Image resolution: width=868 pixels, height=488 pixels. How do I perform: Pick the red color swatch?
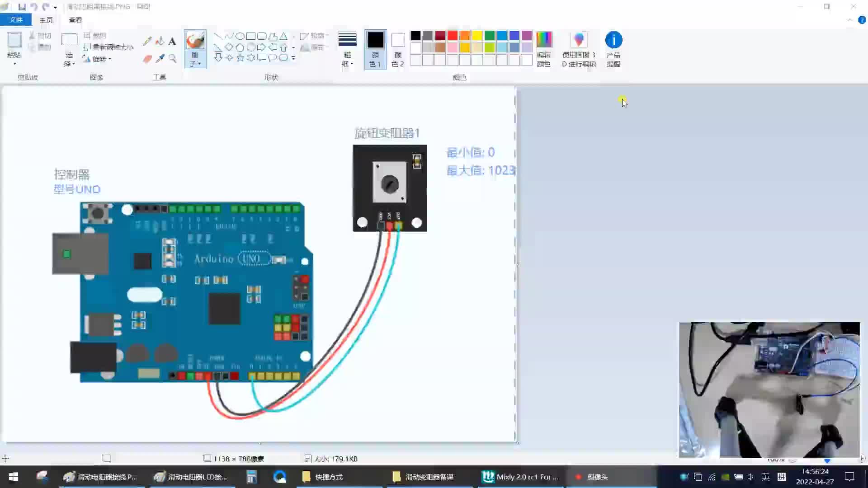click(x=453, y=35)
